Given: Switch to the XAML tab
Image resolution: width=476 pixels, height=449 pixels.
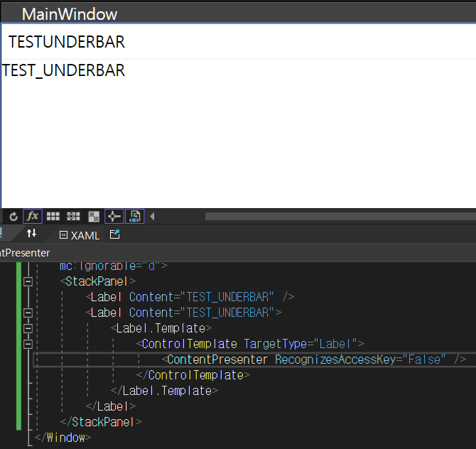Looking at the screenshot, I should coord(80,235).
